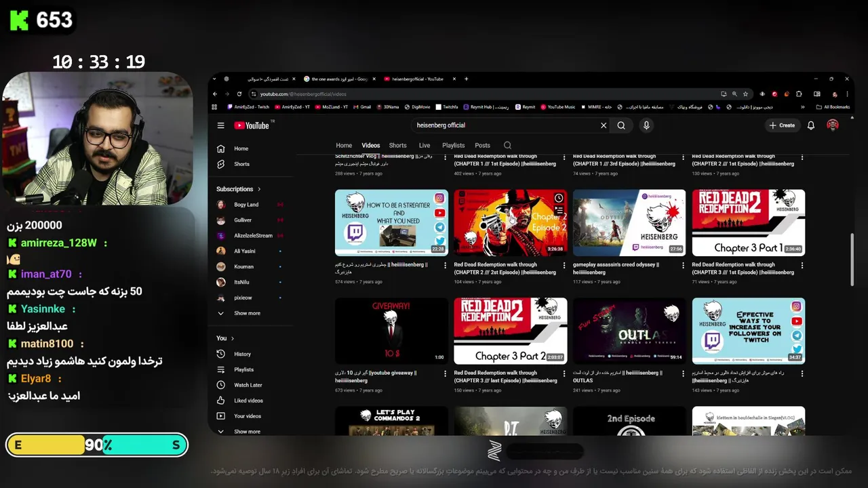The width and height of the screenshot is (868, 488).
Task: Click the magnifier search button
Action: [621, 125]
